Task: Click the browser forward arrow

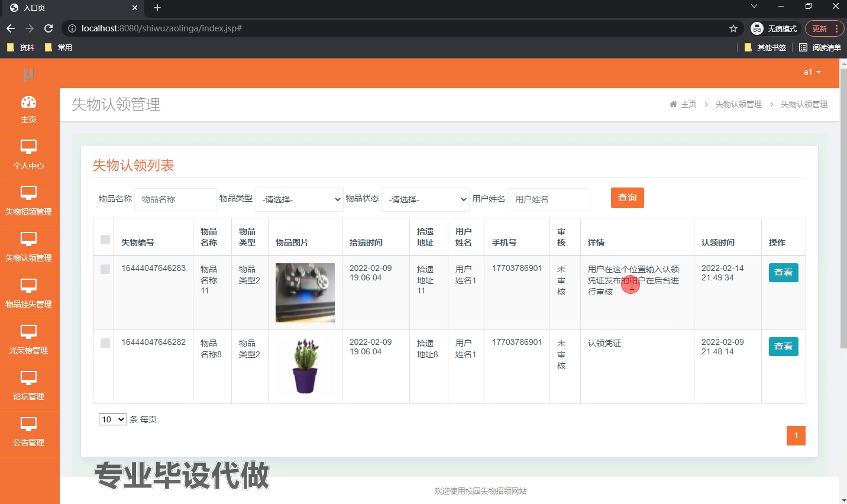Action: click(30, 28)
